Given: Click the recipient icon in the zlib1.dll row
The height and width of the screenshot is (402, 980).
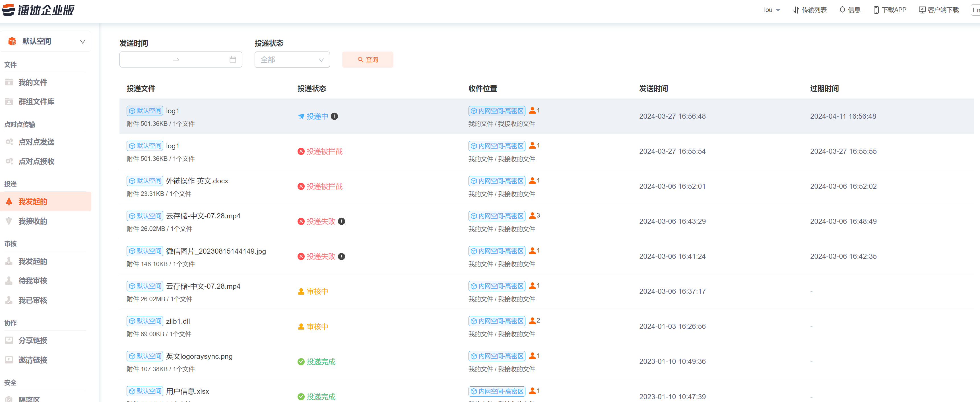Looking at the screenshot, I should (x=532, y=321).
